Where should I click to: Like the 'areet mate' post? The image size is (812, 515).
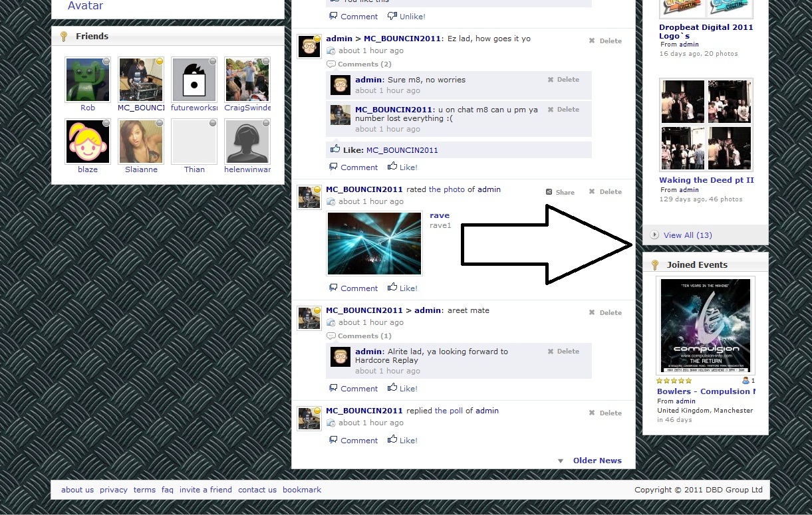(x=403, y=389)
